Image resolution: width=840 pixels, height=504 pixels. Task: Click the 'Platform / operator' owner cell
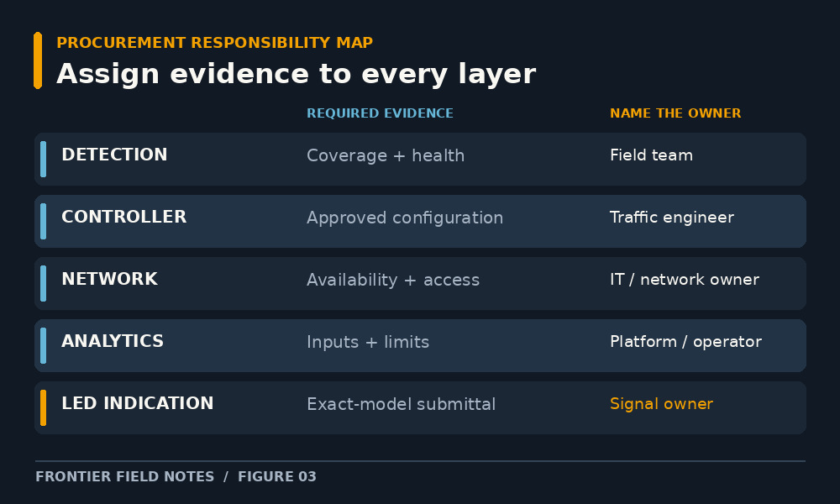click(x=685, y=342)
